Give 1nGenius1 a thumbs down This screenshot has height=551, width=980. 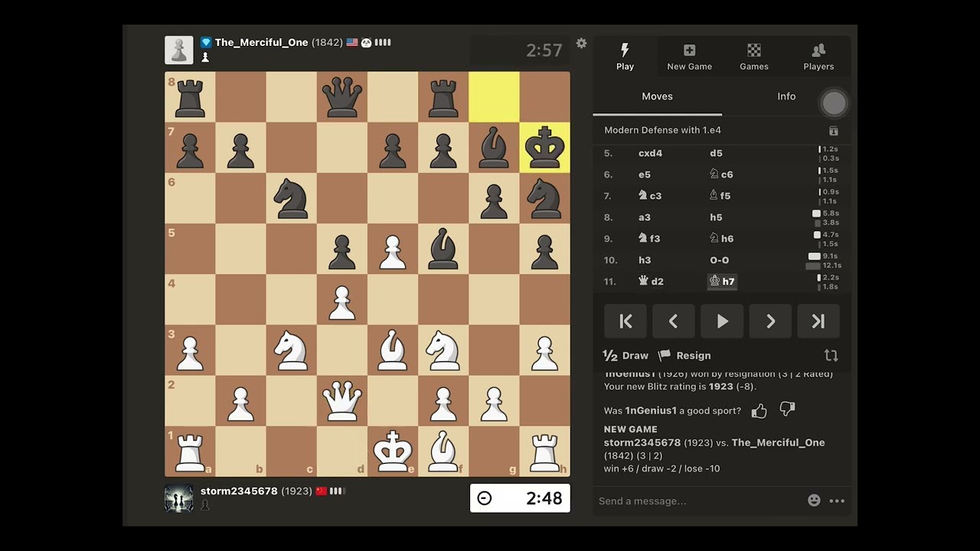(x=787, y=410)
